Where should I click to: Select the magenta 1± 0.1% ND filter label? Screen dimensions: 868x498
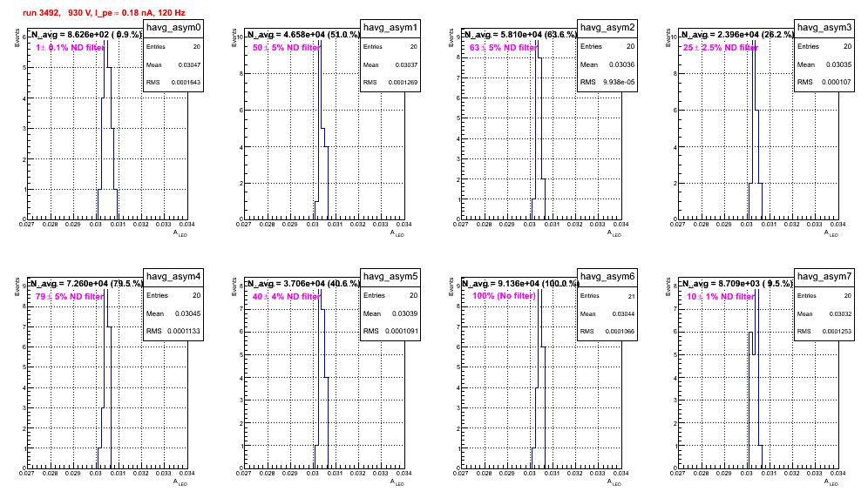(71, 48)
